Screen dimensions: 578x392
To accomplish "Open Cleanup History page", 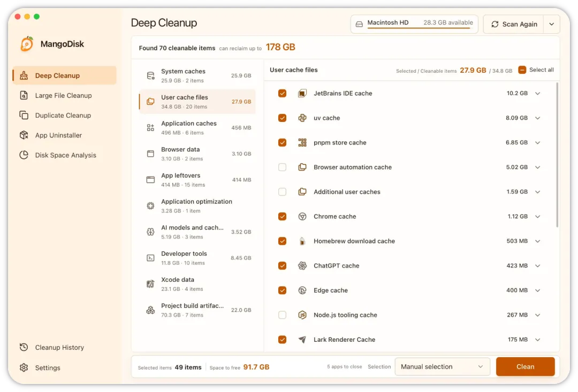I will tap(65, 348).
